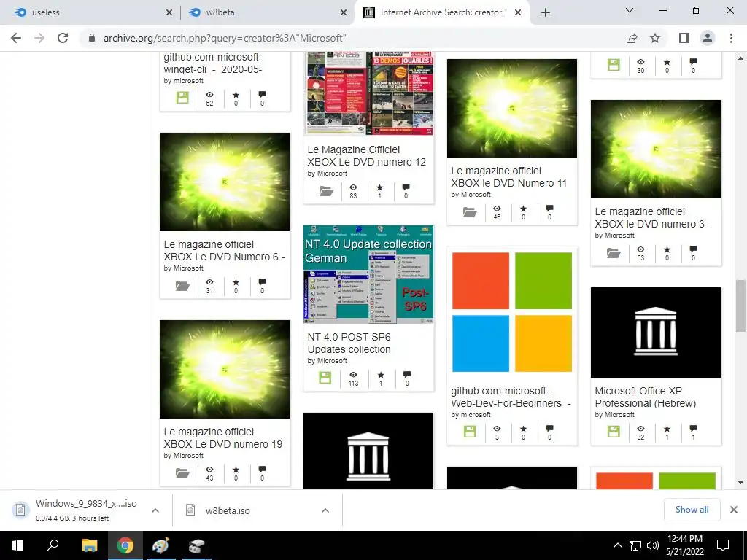Image resolution: width=747 pixels, height=560 pixels.
Task: Click Show all downloads button
Action: click(692, 510)
